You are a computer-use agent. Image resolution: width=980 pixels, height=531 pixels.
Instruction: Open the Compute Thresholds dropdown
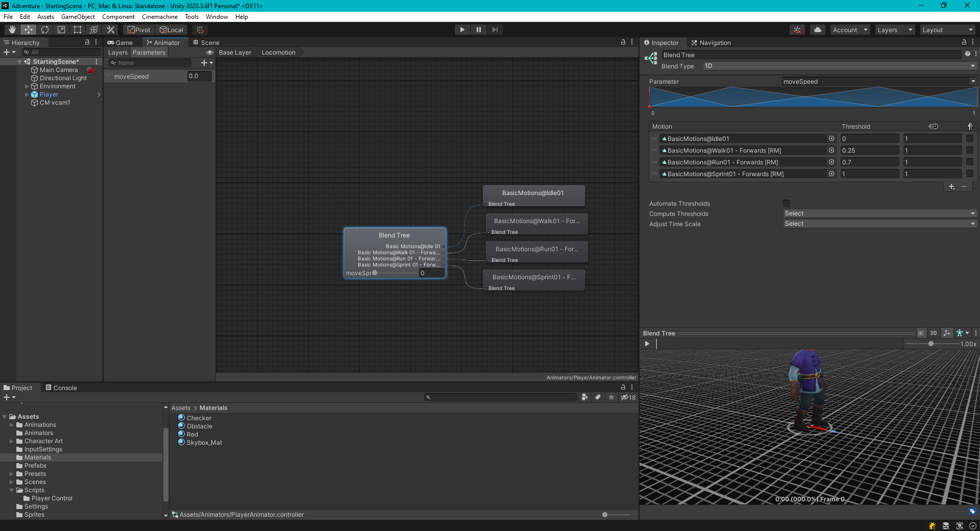(880, 213)
